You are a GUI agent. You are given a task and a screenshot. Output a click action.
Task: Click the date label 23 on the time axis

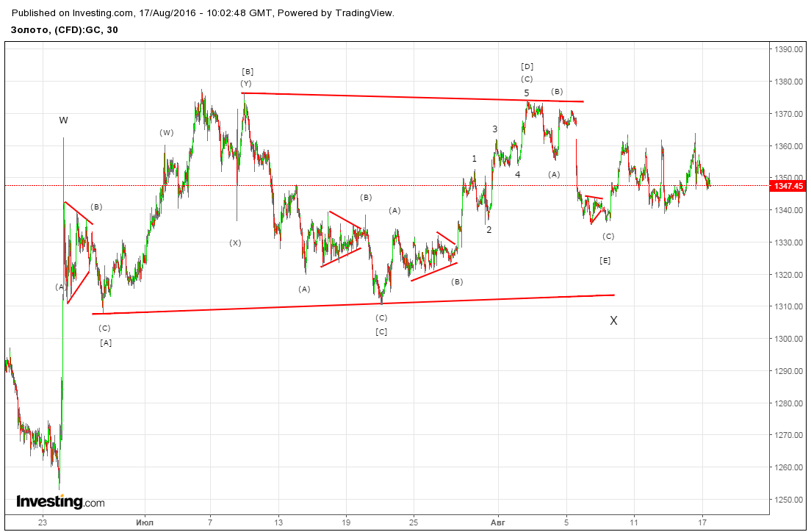[43, 522]
